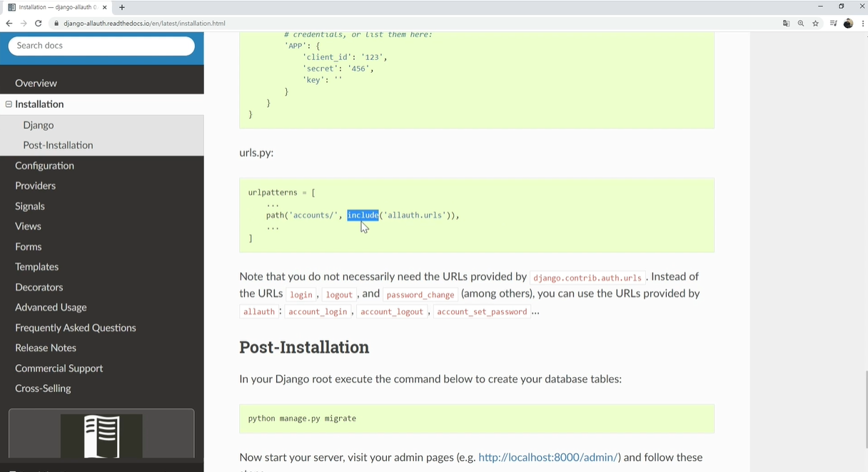Open the Cross-Selling page
The image size is (868, 472).
(43, 388)
